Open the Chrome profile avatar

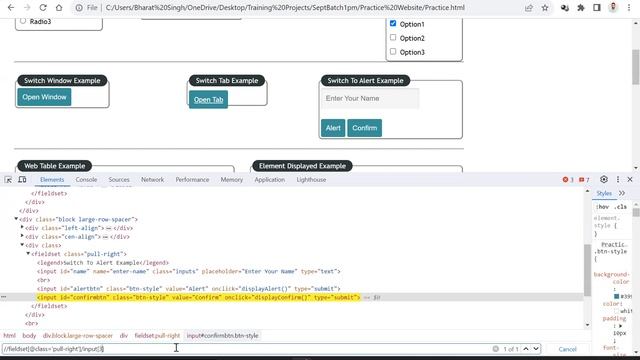coord(613,7)
